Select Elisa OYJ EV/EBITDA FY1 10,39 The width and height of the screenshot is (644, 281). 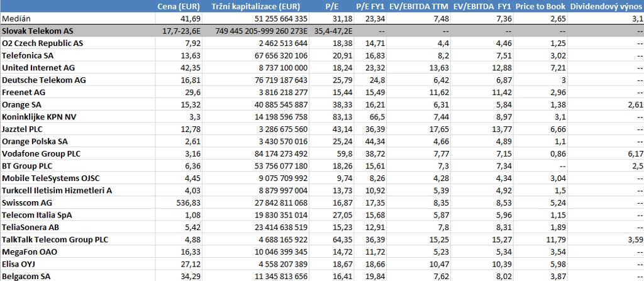(501, 265)
